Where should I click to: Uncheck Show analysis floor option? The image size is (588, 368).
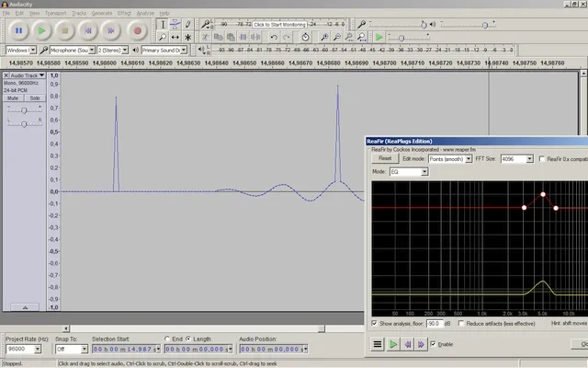click(x=374, y=324)
